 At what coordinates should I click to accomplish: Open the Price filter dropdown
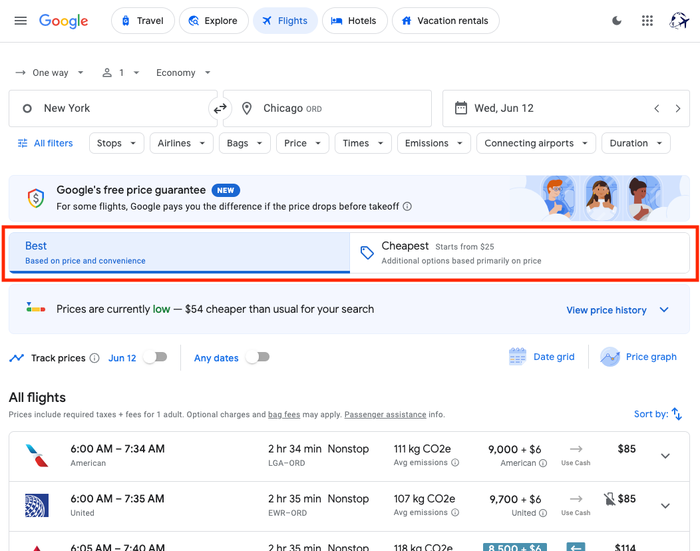pos(302,143)
